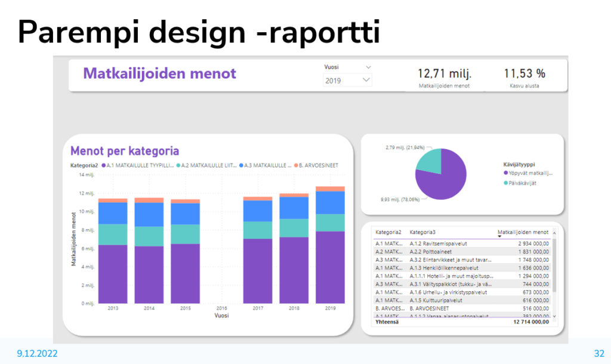Click the table scrollbar up arrow
611x364 pixels.
click(x=554, y=233)
